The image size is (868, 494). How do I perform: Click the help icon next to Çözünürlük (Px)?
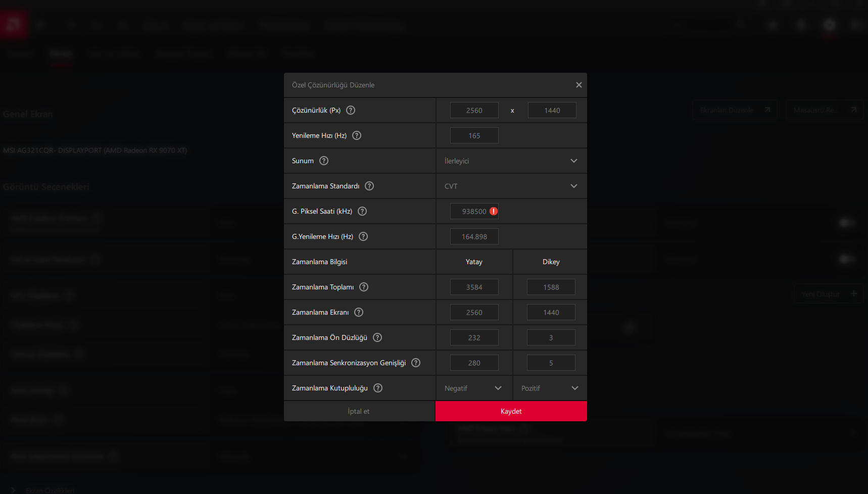(x=351, y=110)
